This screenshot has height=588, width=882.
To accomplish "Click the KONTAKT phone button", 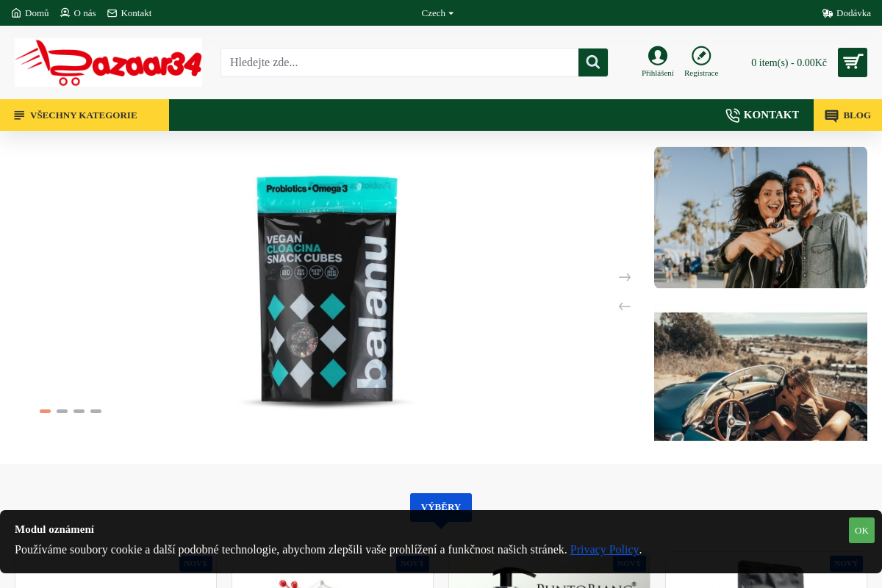I will [762, 115].
